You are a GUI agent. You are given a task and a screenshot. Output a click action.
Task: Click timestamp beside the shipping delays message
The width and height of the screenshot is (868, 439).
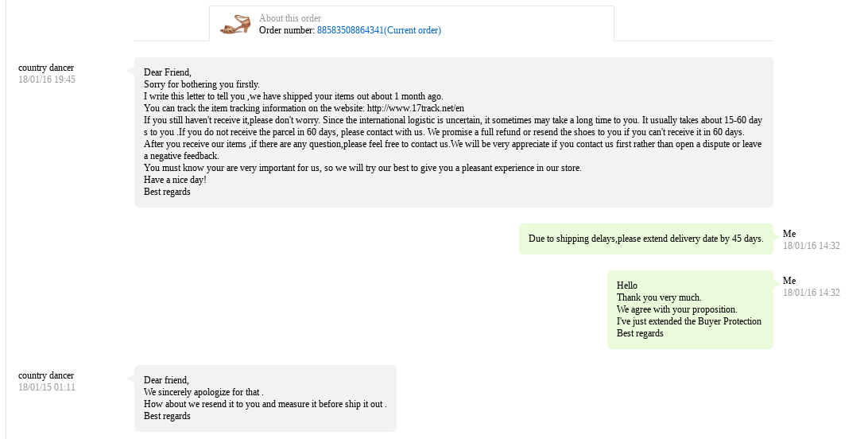[811, 245]
